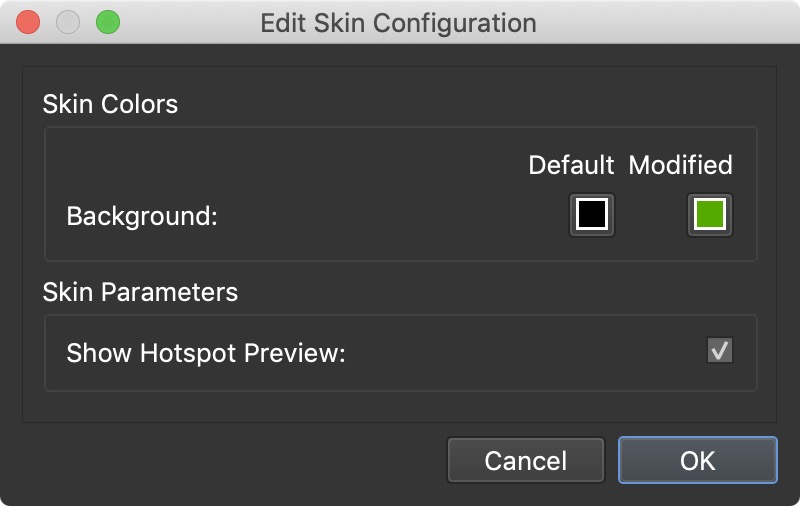Click the Background: row label
Viewport: 800px width, 506px height.
pos(141,216)
